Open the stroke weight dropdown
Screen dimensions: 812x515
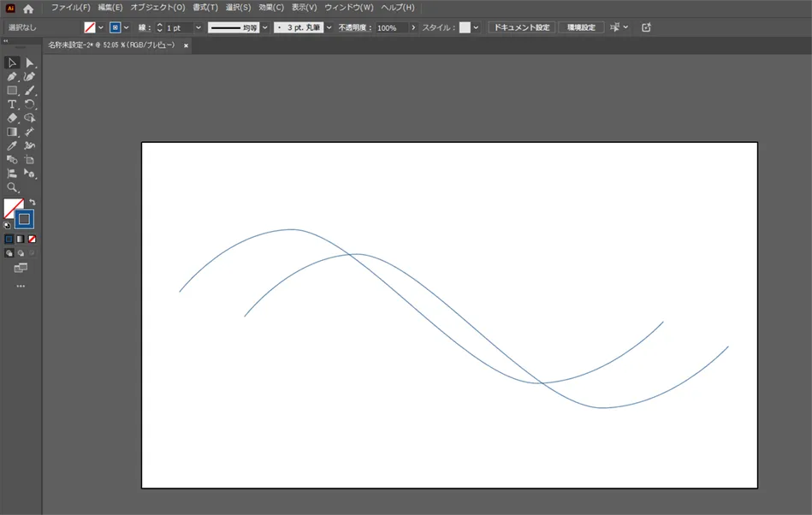point(199,27)
